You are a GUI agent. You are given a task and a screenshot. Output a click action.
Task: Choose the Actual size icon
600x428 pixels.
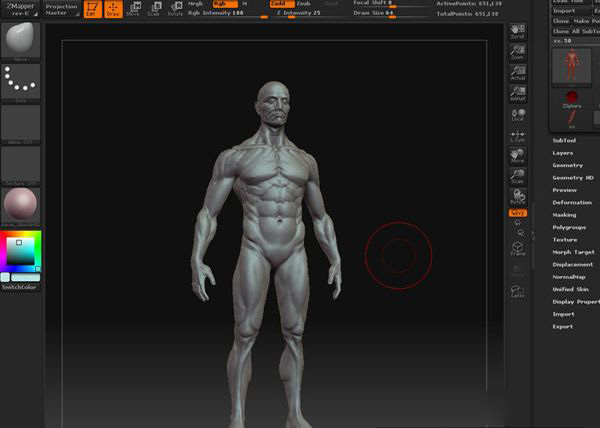(x=518, y=73)
